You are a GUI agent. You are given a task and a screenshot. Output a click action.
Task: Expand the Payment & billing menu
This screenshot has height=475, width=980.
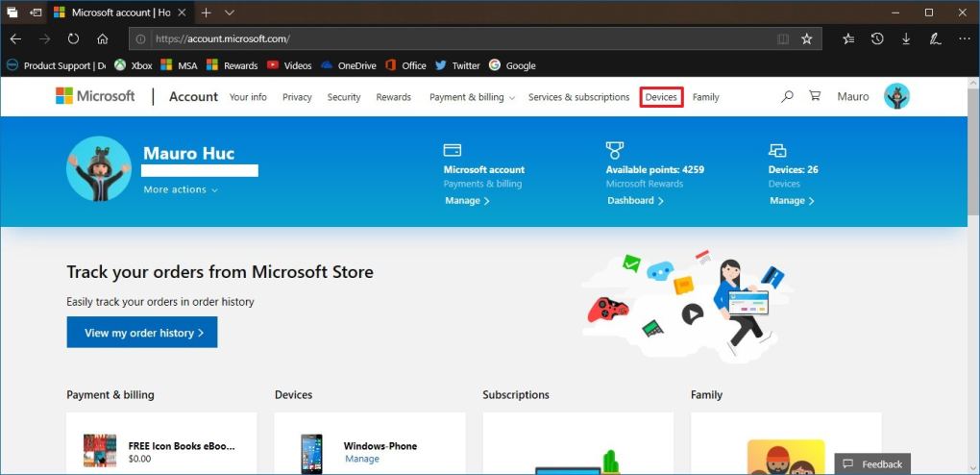coord(472,97)
